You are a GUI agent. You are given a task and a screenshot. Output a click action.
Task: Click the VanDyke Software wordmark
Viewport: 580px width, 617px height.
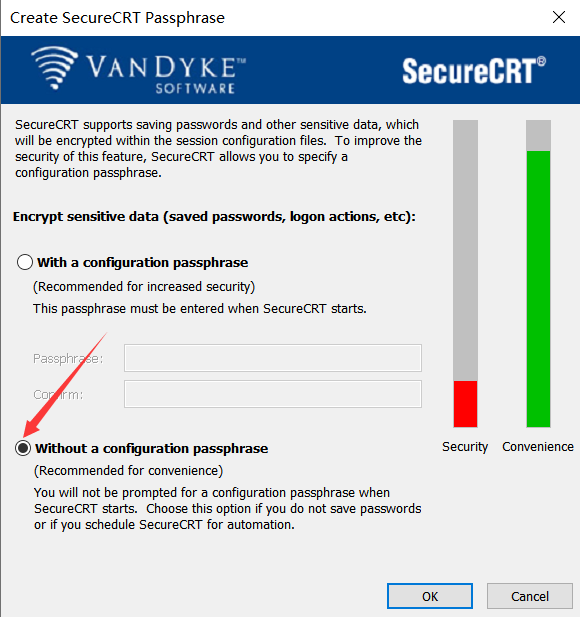(x=166, y=74)
